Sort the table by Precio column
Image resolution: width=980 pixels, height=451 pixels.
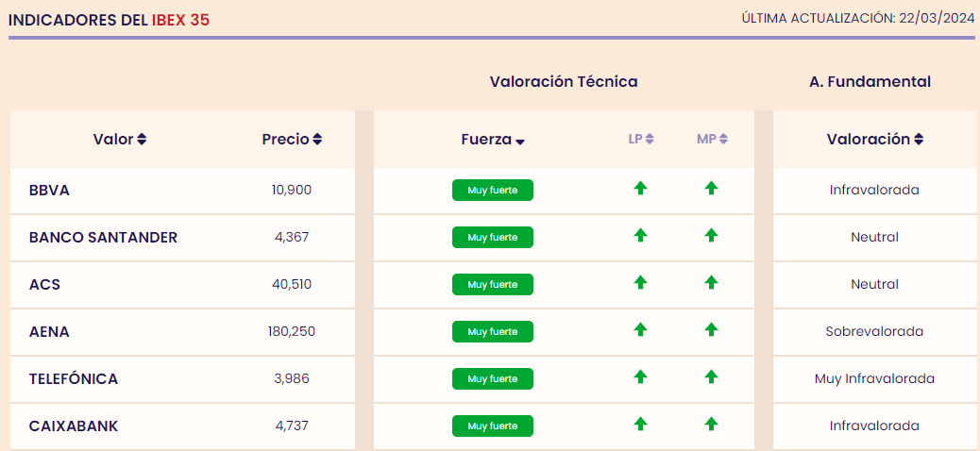[x=292, y=140]
